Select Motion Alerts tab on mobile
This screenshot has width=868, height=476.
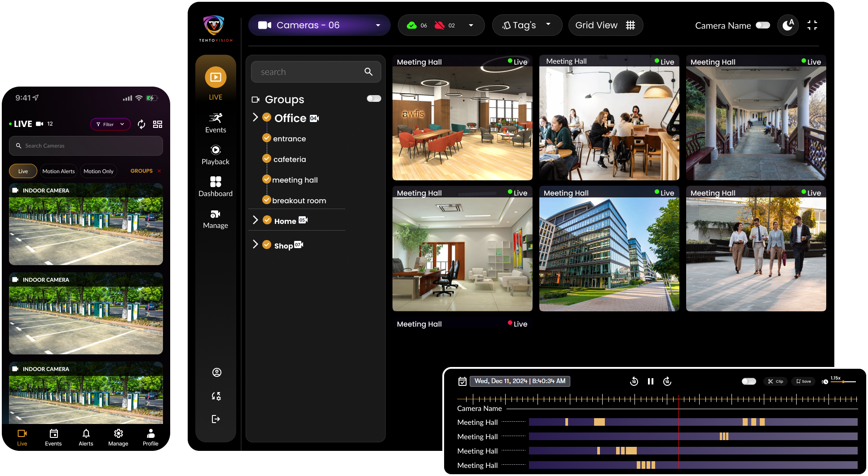tap(58, 171)
